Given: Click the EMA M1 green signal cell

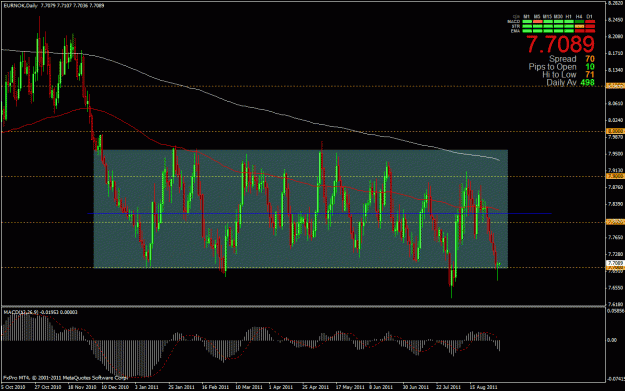Looking at the screenshot, I should tap(527, 31).
